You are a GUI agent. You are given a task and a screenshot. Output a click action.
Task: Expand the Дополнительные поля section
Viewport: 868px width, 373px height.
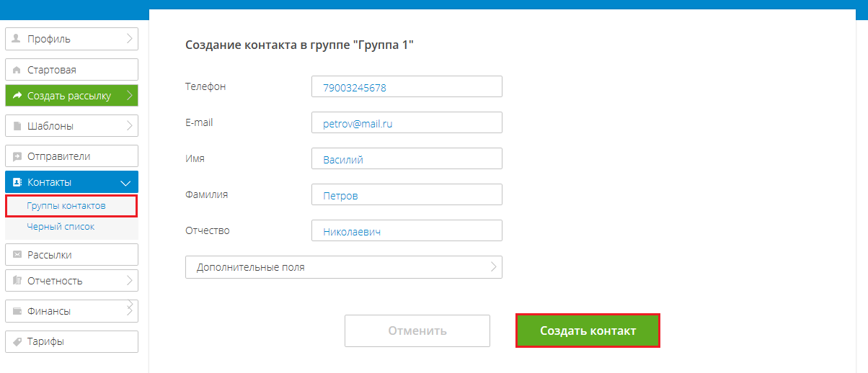click(x=343, y=267)
